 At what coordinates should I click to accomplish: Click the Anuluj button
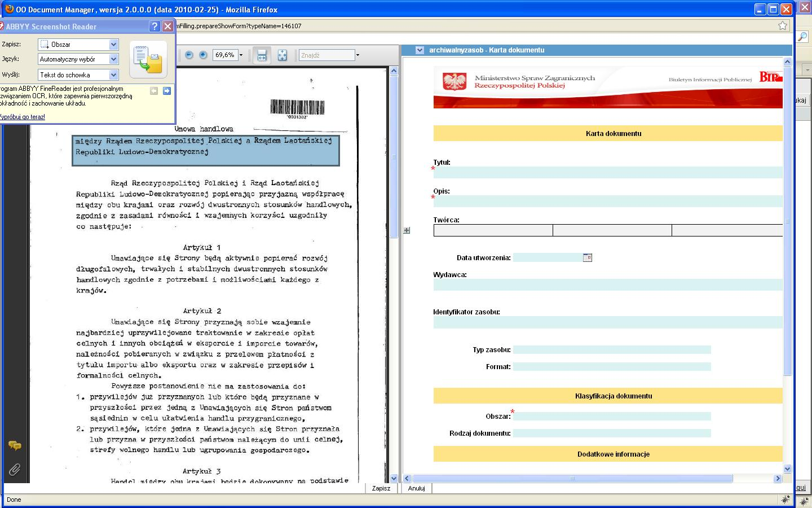[x=416, y=488]
